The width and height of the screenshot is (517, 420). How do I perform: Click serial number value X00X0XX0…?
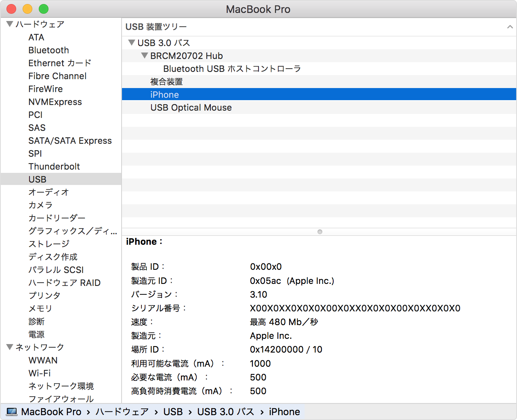click(355, 308)
